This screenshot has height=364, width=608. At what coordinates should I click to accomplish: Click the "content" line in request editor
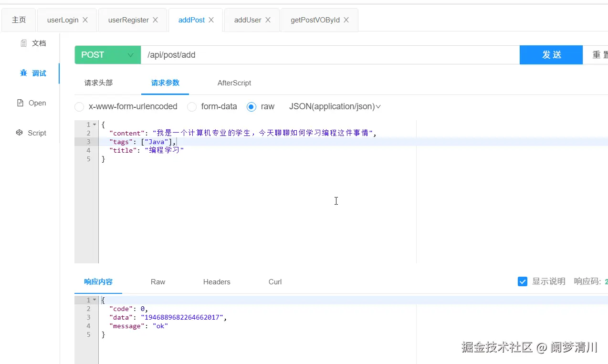243,133
